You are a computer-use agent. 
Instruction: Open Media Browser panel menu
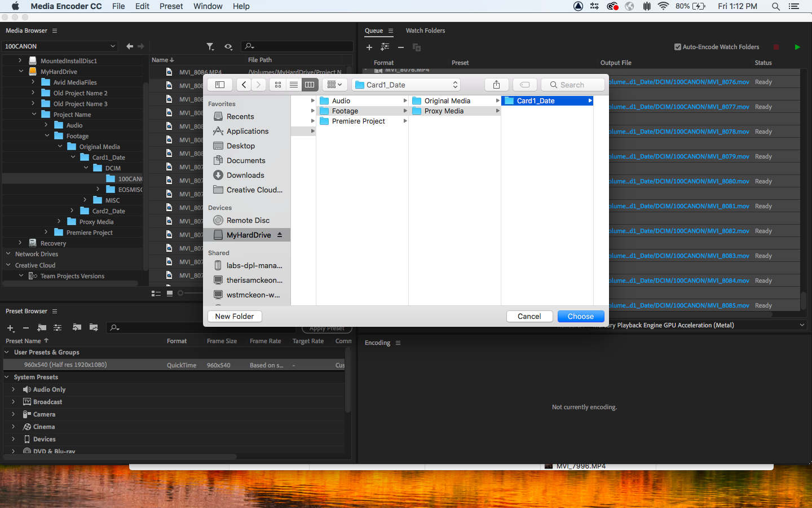(x=55, y=30)
